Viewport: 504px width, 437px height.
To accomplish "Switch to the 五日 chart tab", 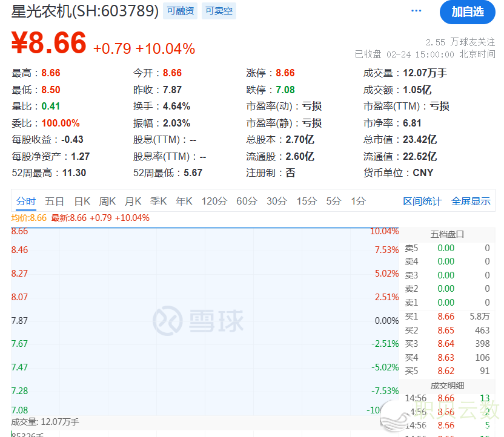I will 55,202.
